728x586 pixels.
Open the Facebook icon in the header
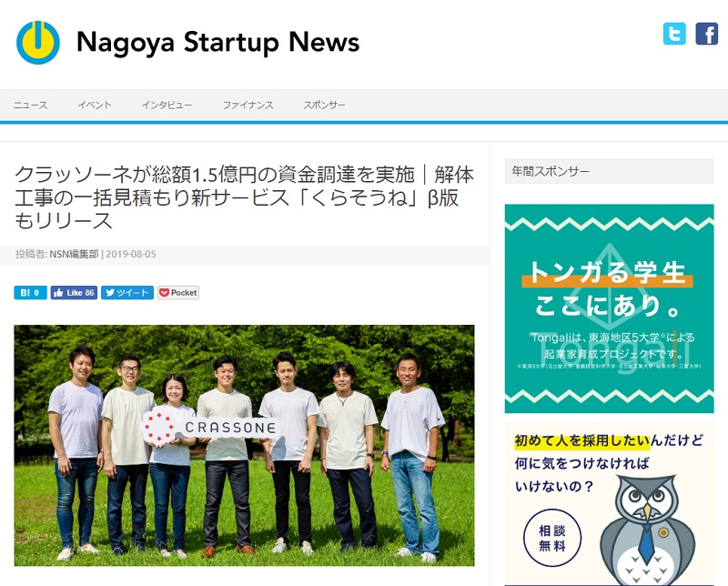pyautogui.click(x=707, y=34)
